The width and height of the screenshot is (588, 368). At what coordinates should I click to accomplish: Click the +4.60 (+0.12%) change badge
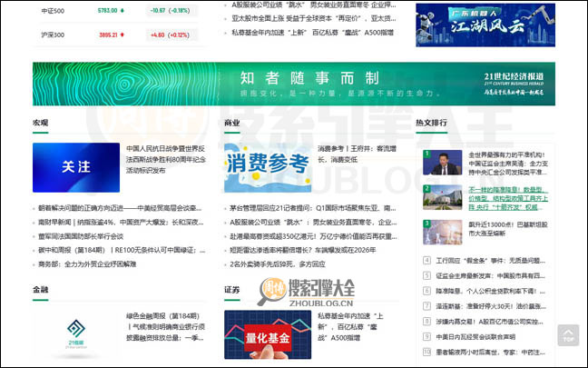[170, 35]
